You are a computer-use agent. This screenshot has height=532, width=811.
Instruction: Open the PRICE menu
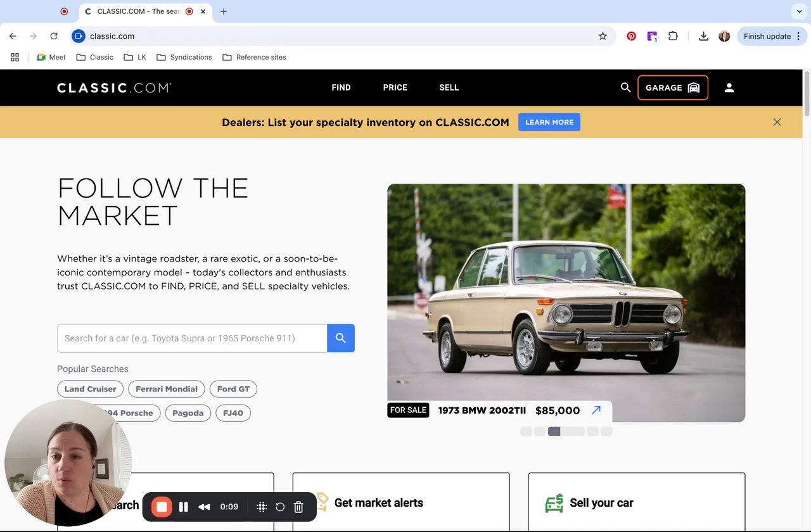click(x=395, y=87)
